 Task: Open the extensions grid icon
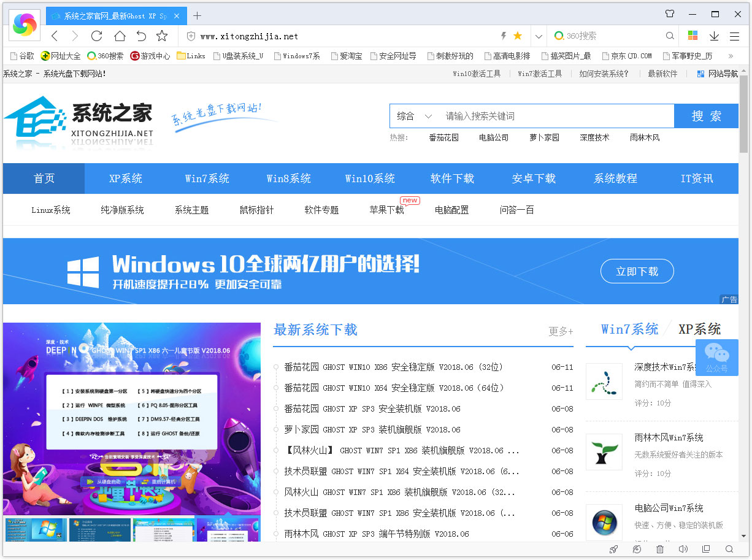click(694, 36)
